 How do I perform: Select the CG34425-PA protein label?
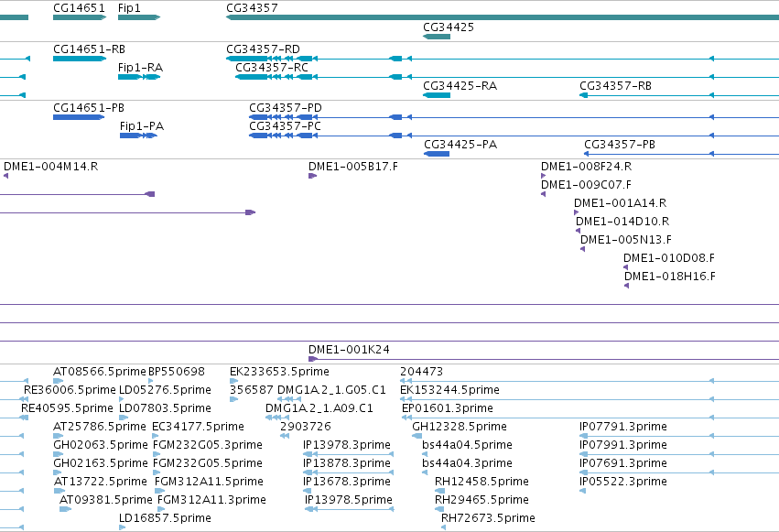pos(460,145)
